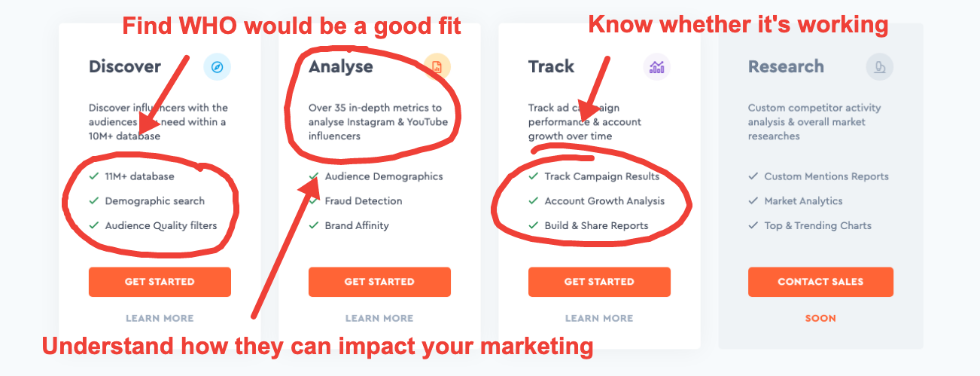The image size is (980, 376).
Task: Start the Discover plan with Get Started
Action: [x=160, y=282]
